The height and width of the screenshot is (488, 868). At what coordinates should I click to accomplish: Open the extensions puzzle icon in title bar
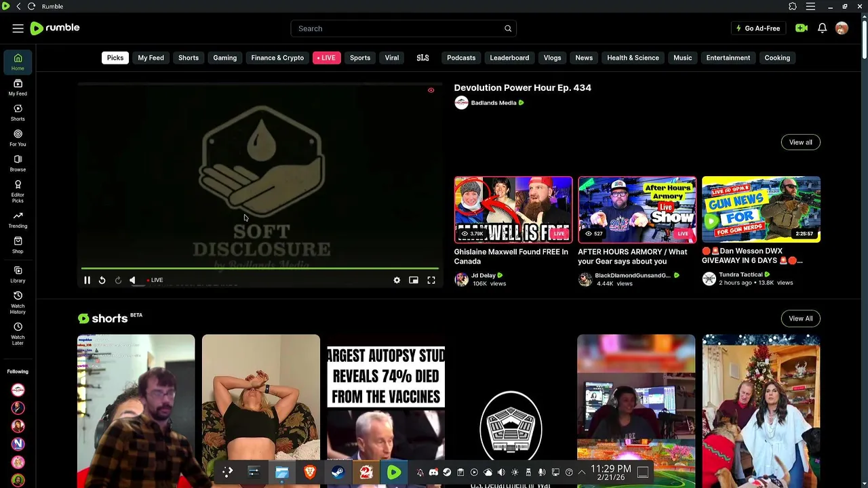(x=793, y=6)
